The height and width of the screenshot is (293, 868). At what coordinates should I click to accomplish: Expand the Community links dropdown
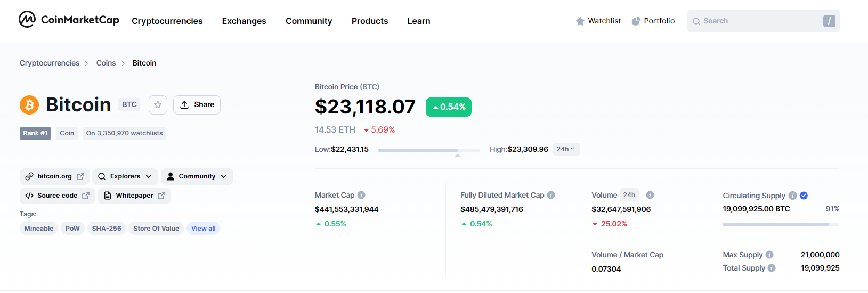(197, 176)
